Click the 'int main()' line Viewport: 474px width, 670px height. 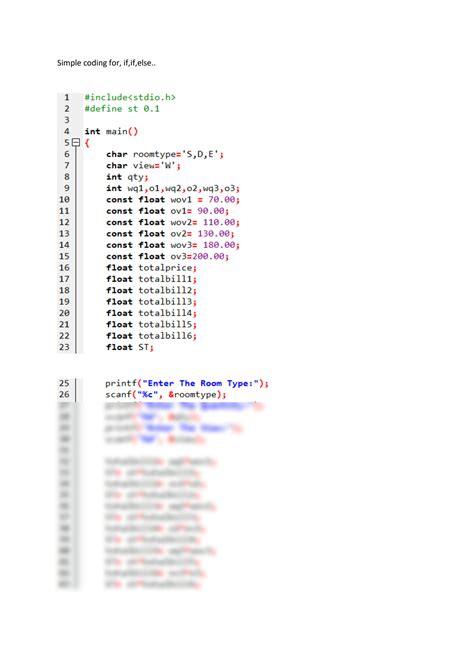pos(111,132)
